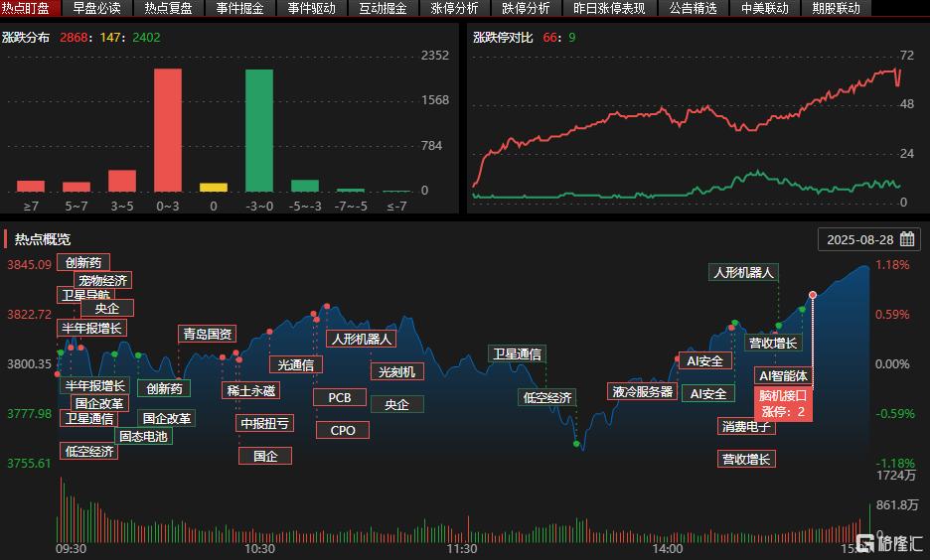Select the 涨停分析 tab
930x560 pixels.
(x=454, y=8)
